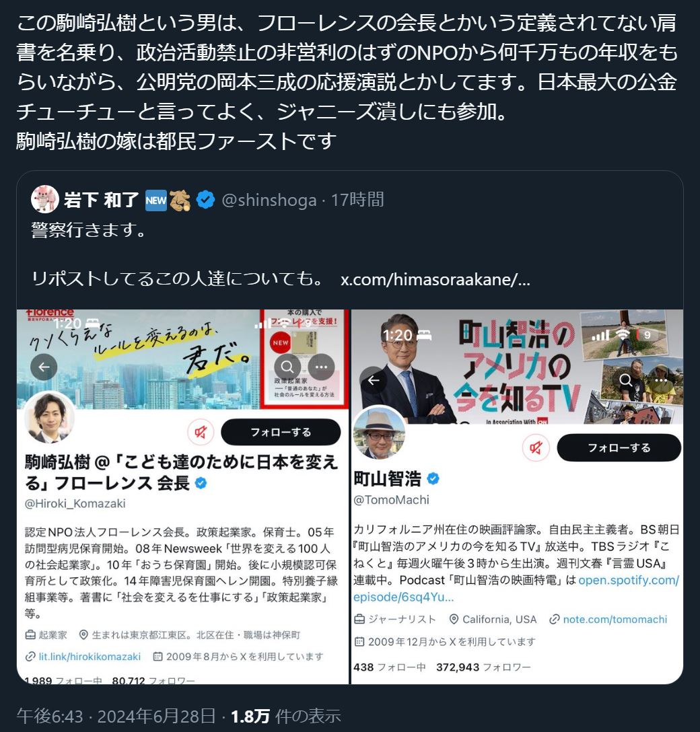Viewport: 700px width, 732px height.
Task: Follow 駒崎弘樹 with フォローする button
Action: tap(281, 433)
